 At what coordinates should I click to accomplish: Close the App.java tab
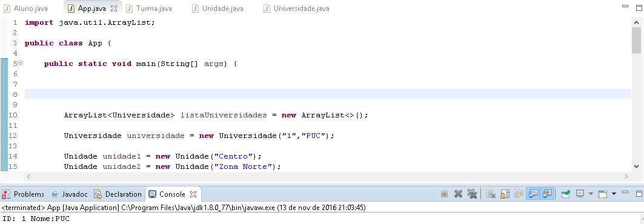[x=114, y=8]
